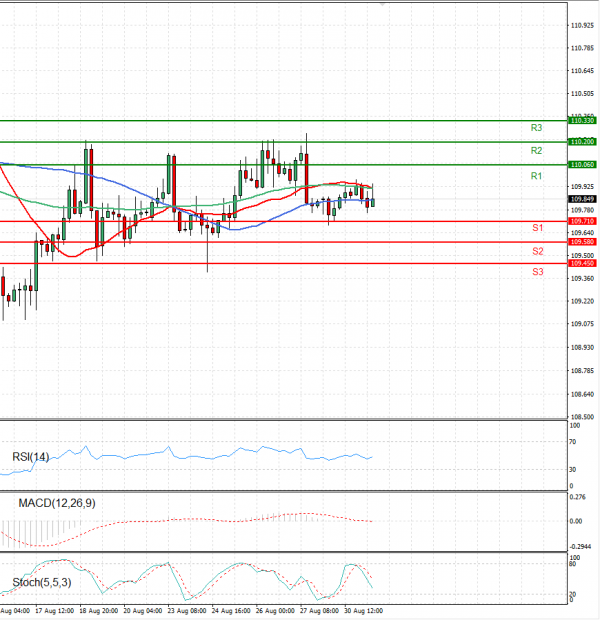Image resolution: width=600 pixels, height=620 pixels.
Task: Select the 109.710 support price tag
Action: click(x=582, y=221)
